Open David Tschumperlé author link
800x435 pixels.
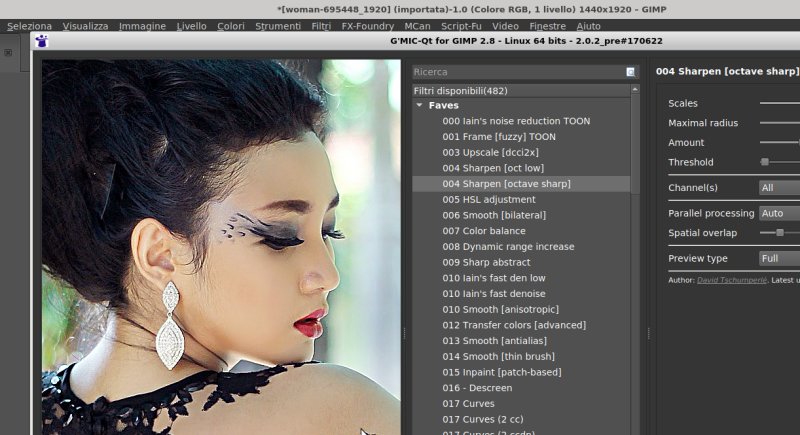point(732,280)
